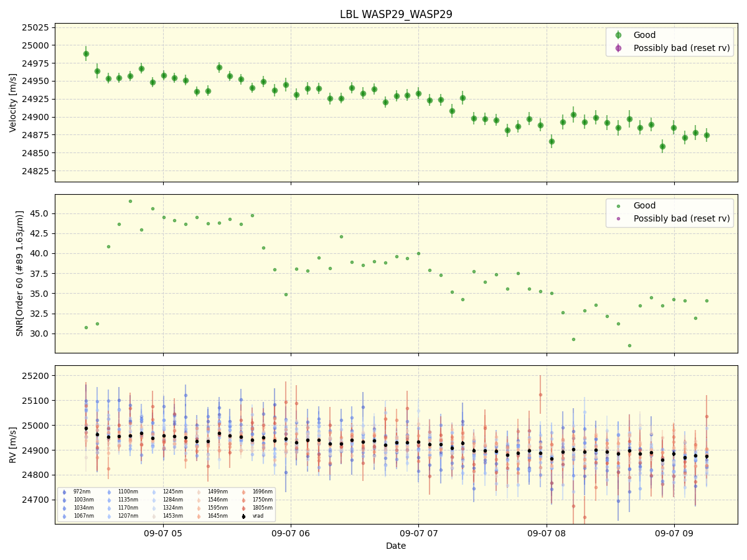This screenshot has height=560, width=747.
Task: Click the 09-07 09 date tick label
Action: (x=674, y=533)
